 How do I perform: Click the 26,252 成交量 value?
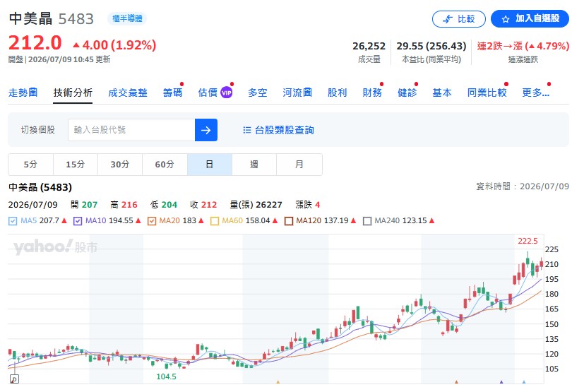[369, 46]
